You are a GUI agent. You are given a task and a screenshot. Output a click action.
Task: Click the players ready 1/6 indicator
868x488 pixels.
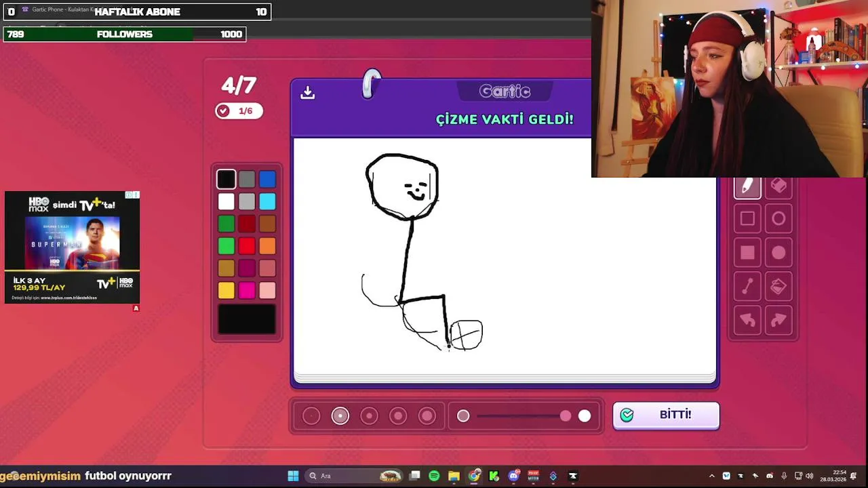click(239, 111)
